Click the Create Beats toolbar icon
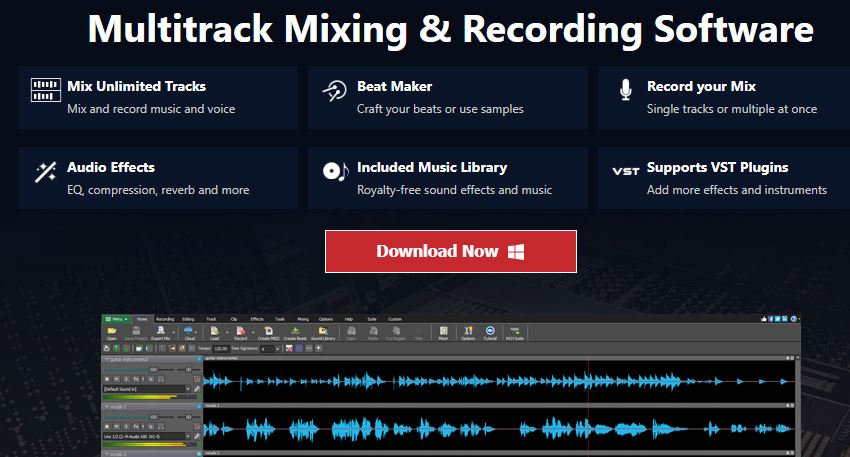 (295, 333)
